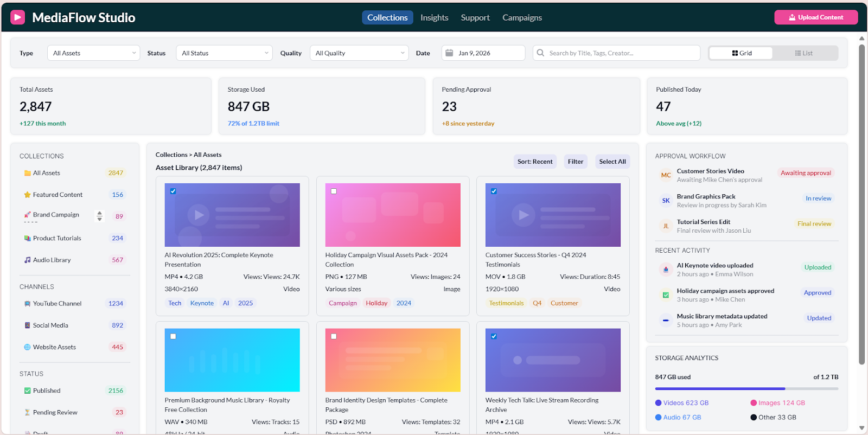Select the Brand Identity Design Templates checkbox

coord(334,336)
